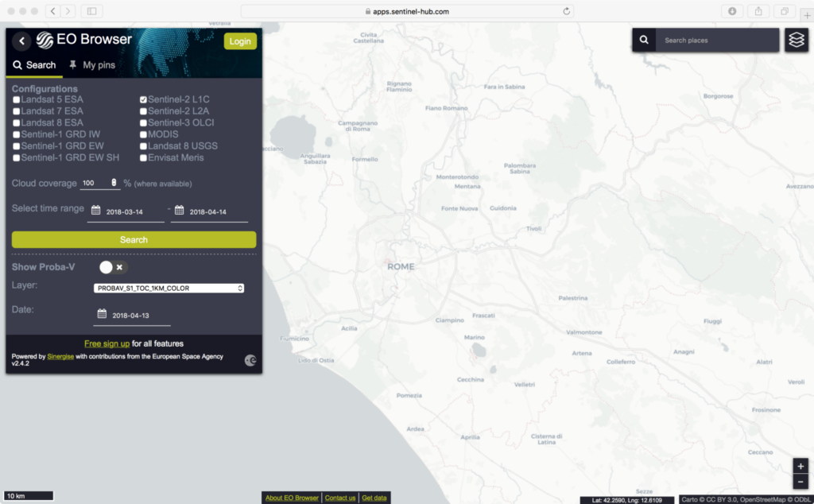Click the green Search button
814x504 pixels.
pos(134,240)
